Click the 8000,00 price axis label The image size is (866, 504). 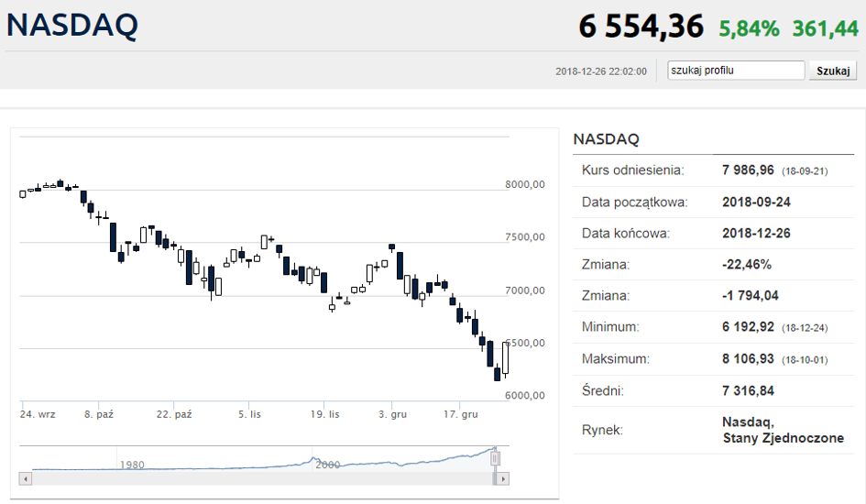point(525,184)
